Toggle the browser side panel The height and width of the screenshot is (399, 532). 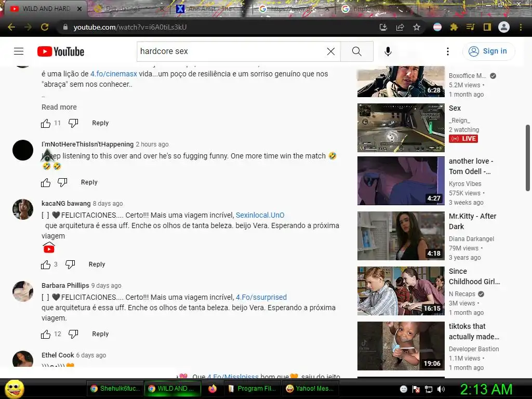click(487, 27)
